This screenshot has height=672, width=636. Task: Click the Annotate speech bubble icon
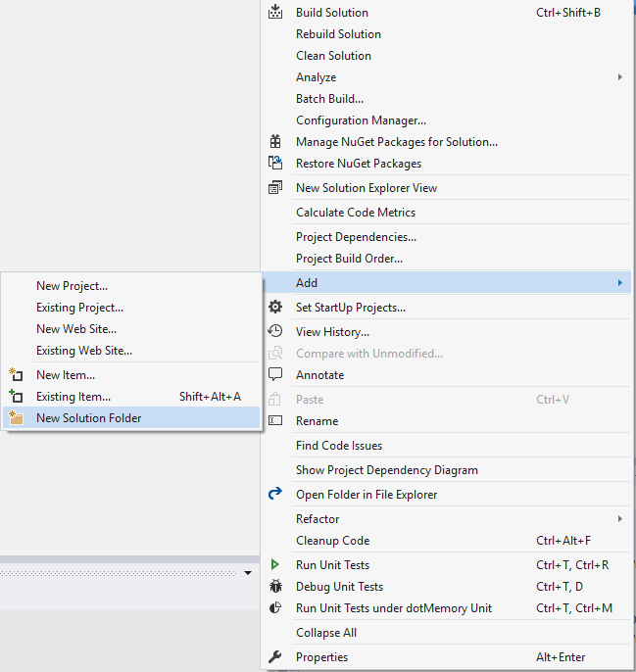(275, 375)
